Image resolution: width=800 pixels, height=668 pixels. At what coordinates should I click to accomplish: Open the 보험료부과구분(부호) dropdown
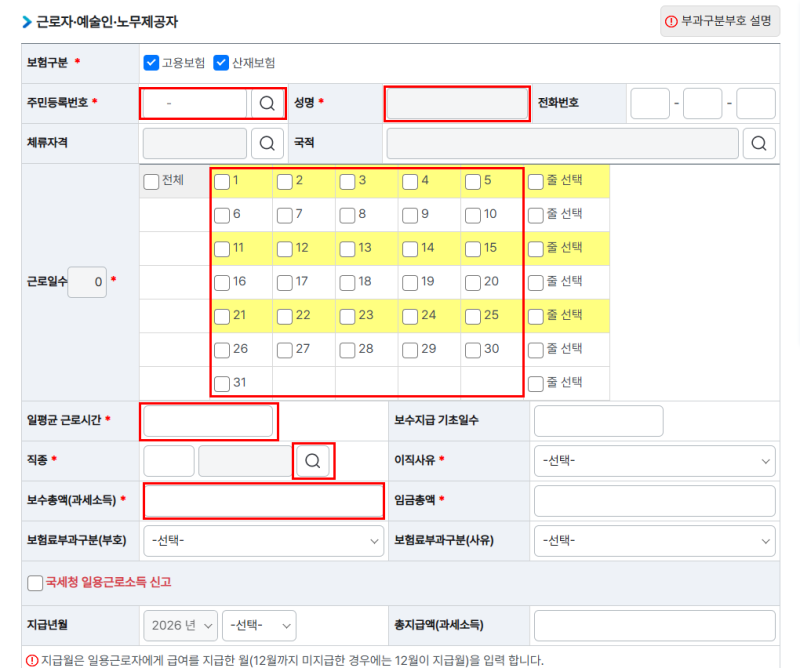click(x=263, y=540)
